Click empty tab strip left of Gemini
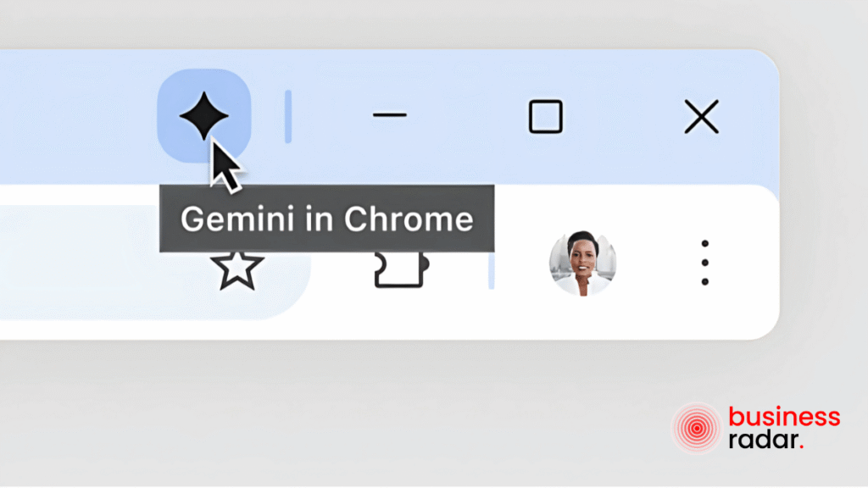This screenshot has width=868, height=488. 77,116
